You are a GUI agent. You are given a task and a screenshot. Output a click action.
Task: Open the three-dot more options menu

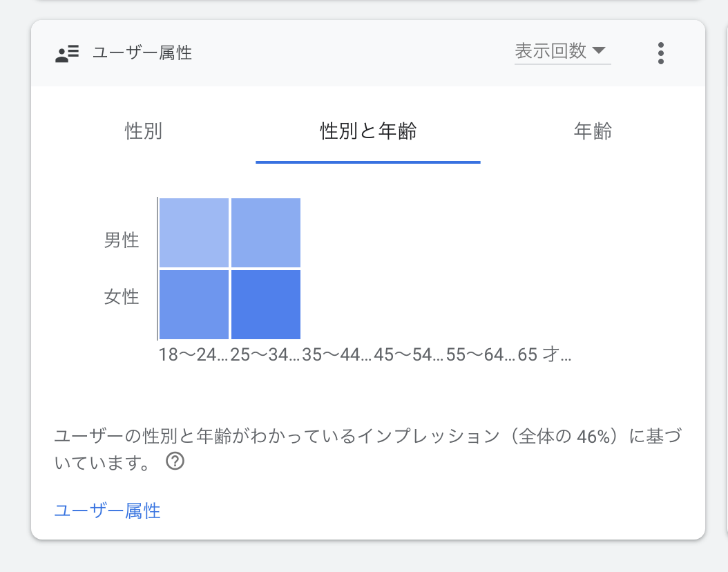click(x=661, y=53)
